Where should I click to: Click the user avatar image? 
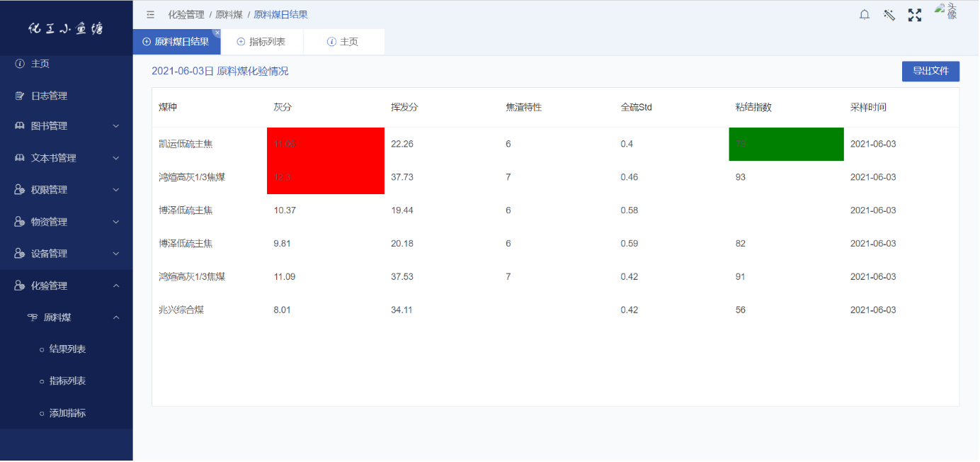click(945, 11)
